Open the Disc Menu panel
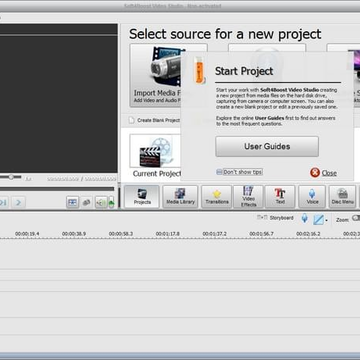The width and height of the screenshot is (360, 360). pyautogui.click(x=342, y=197)
